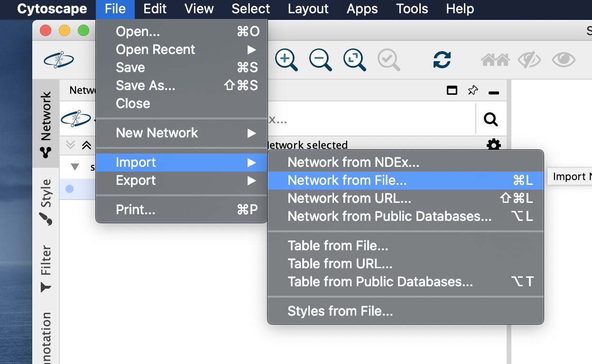The width and height of the screenshot is (592, 364).
Task: Choose Save As... from File menu
Action: pyautogui.click(x=182, y=86)
